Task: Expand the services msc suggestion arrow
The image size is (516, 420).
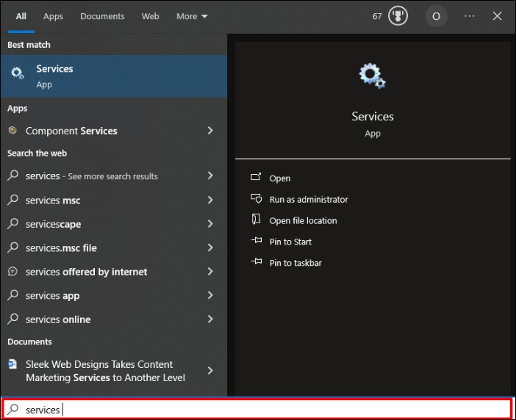Action: click(x=210, y=200)
